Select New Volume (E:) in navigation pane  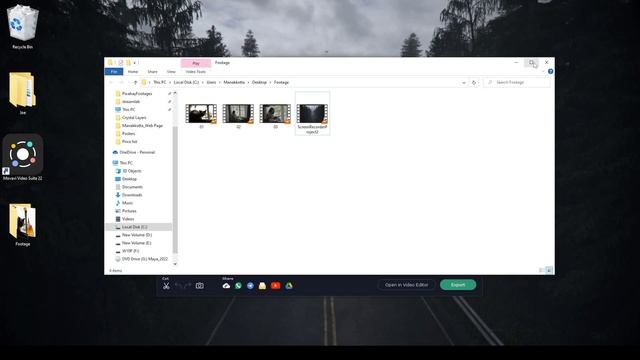pos(136,243)
